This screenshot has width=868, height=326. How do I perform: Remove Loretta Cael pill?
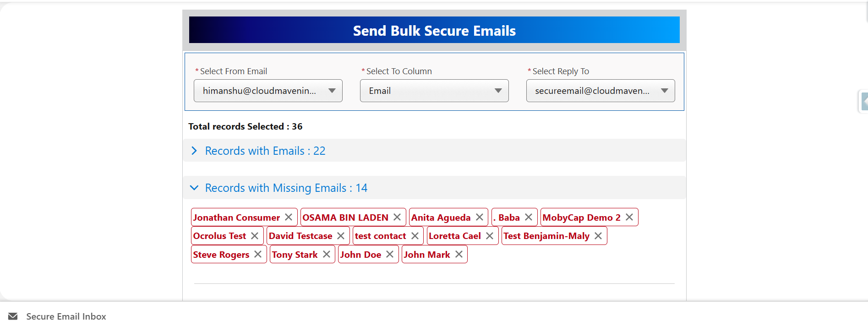(490, 236)
